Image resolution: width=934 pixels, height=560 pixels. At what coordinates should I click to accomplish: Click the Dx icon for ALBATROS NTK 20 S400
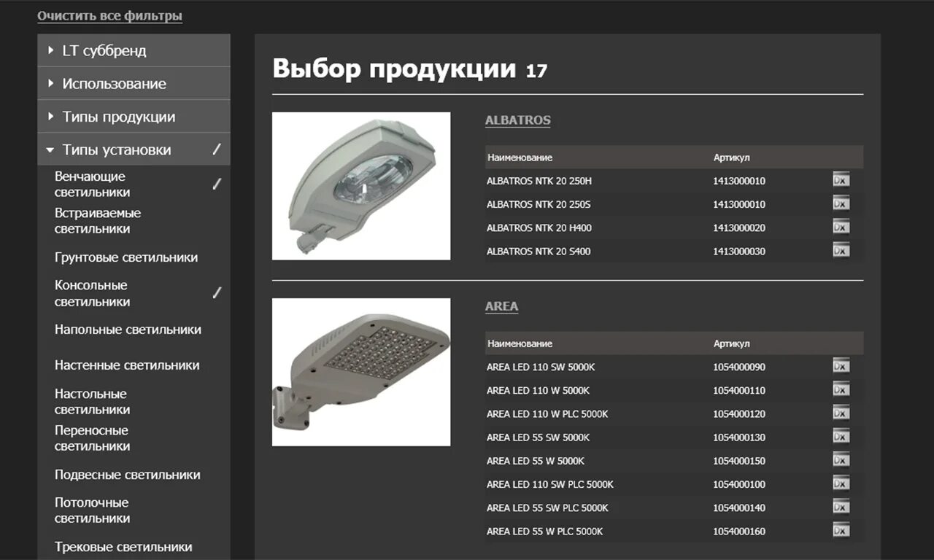pyautogui.click(x=840, y=250)
